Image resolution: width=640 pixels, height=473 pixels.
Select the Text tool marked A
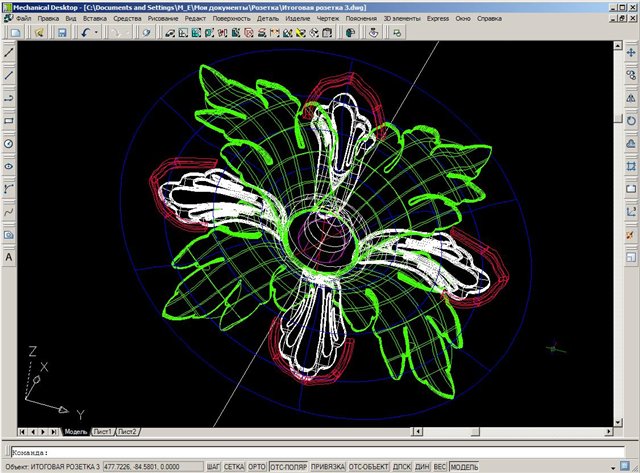click(9, 257)
